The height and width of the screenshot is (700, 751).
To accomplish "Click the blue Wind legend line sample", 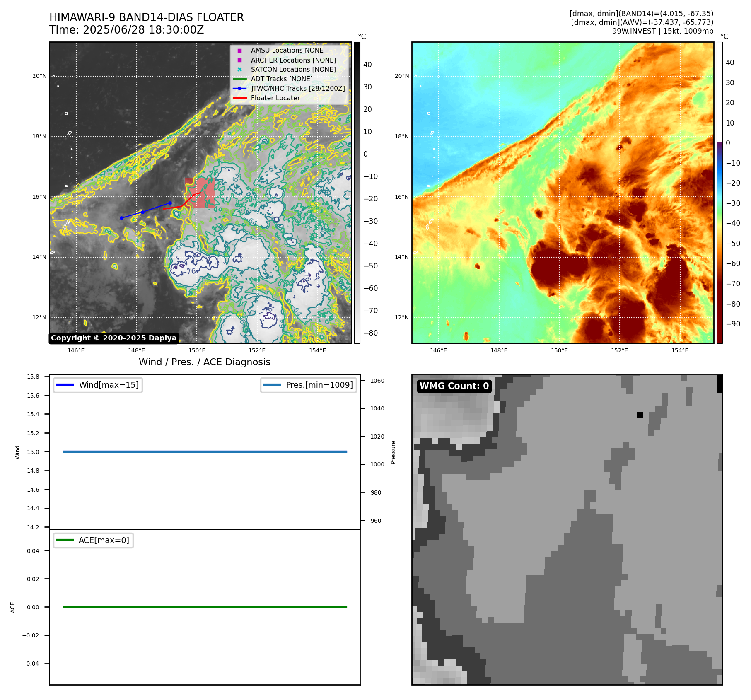I will click(x=65, y=385).
